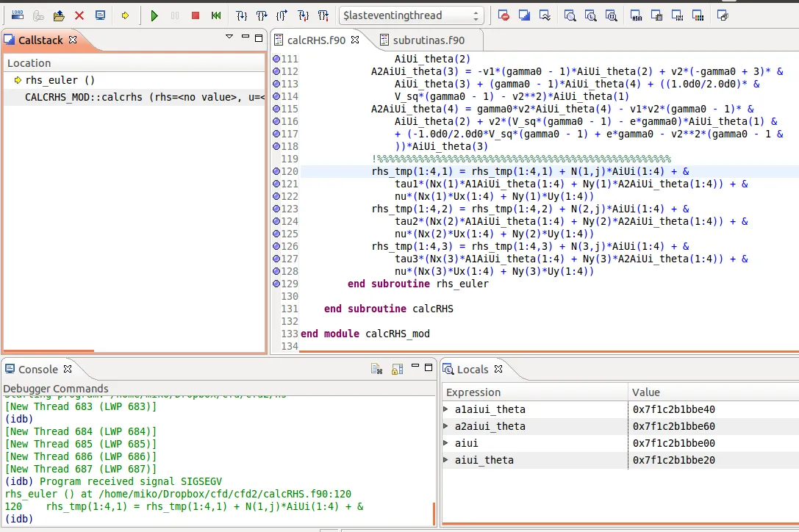
Task: Toggle breakpoint marker on line 118
Action: click(276, 146)
